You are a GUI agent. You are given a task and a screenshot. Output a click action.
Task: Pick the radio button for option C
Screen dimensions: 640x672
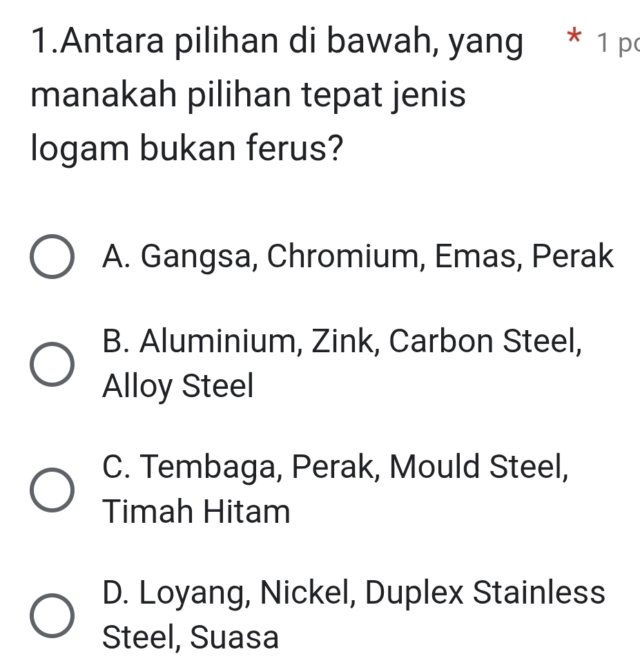(x=52, y=490)
